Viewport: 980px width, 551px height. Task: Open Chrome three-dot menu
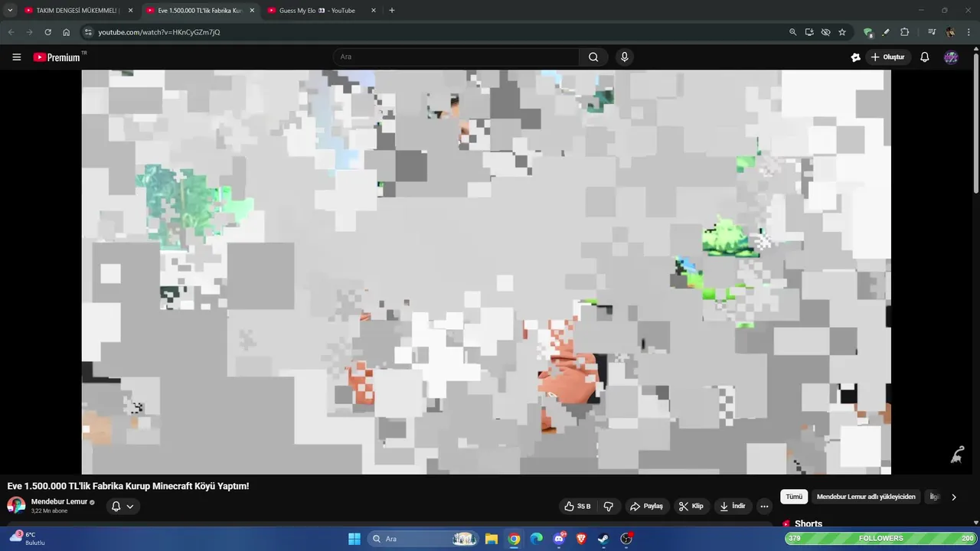point(969,32)
